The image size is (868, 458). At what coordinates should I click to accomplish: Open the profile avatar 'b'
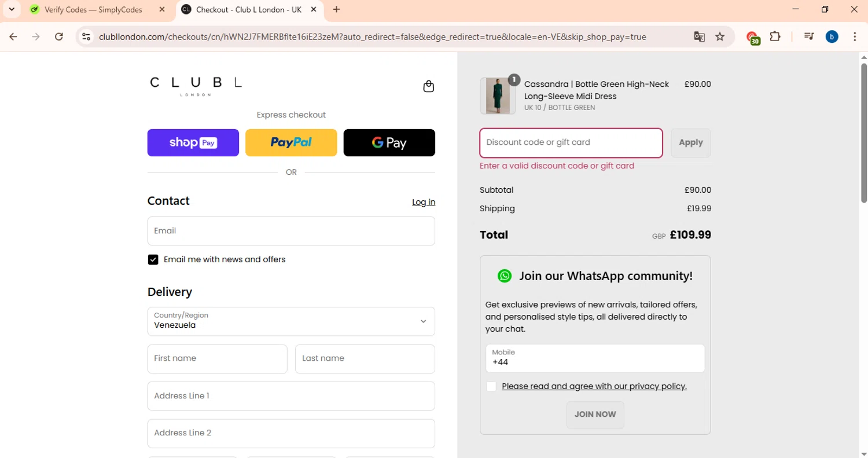coord(832,36)
